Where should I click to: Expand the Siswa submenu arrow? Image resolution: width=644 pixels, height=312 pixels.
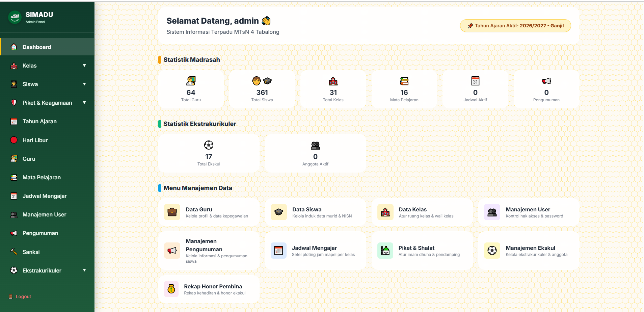click(x=84, y=84)
